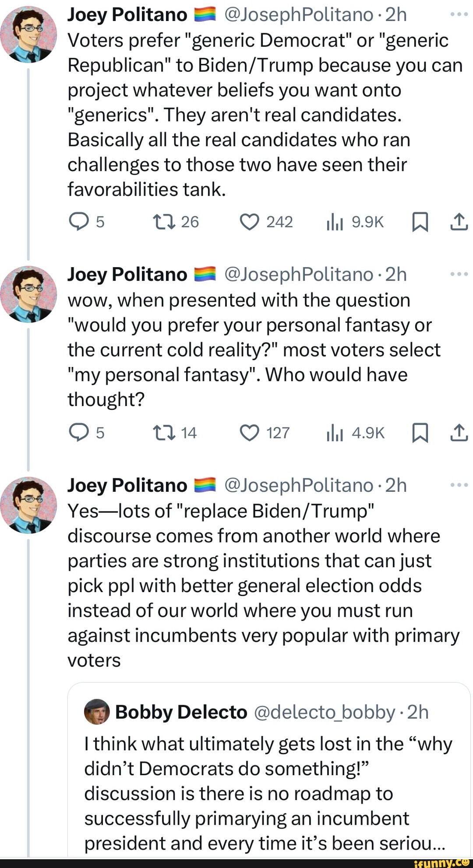473x868 pixels.
Task: Click Bobby Delecto's small avatar image
Action: click(x=97, y=712)
